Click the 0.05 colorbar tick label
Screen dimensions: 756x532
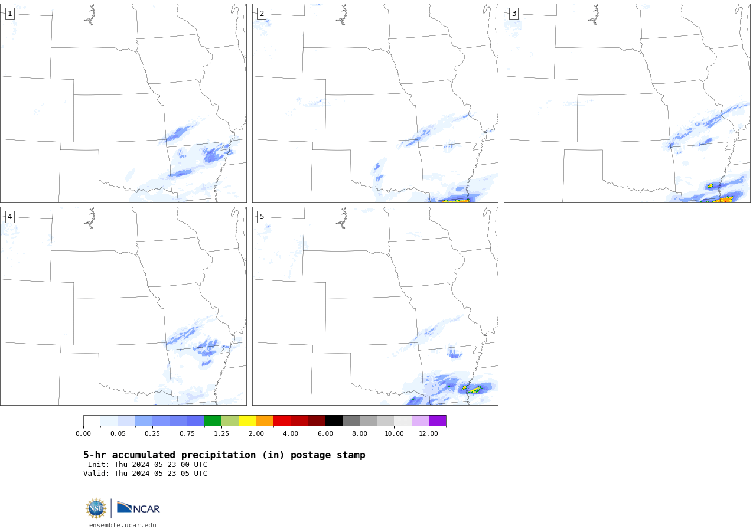coord(118,433)
